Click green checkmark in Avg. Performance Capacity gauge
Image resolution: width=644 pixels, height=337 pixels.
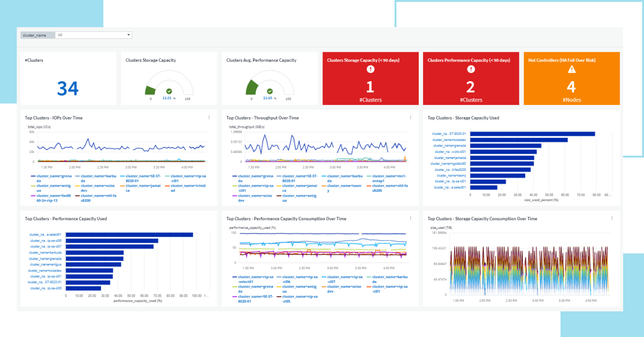click(270, 91)
